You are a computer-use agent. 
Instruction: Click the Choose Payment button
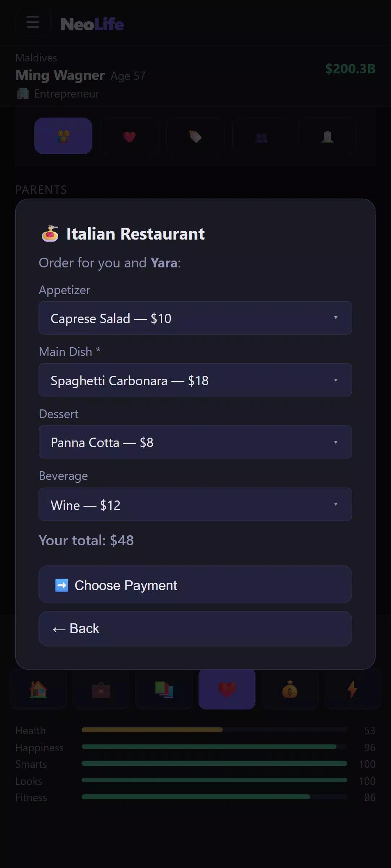tap(195, 585)
